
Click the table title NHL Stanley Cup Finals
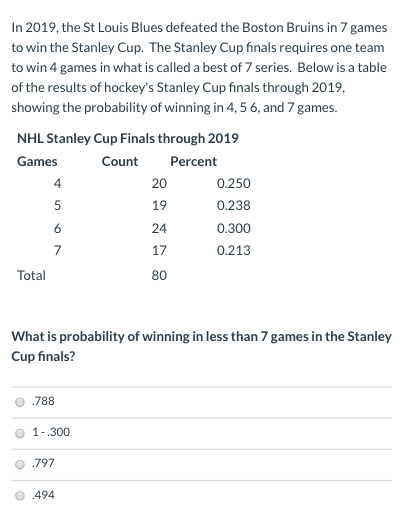[128, 139]
